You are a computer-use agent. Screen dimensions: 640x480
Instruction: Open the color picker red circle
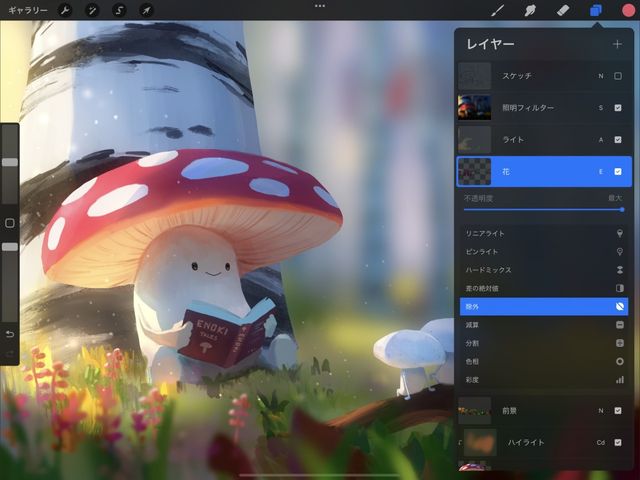click(x=629, y=10)
